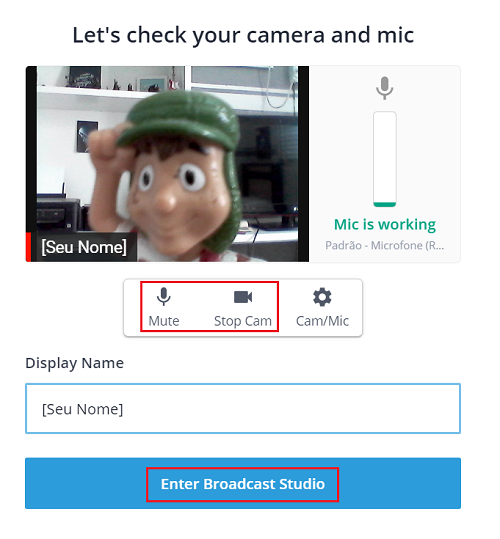
Task: Click the Mic is working status text
Action: coord(385,224)
